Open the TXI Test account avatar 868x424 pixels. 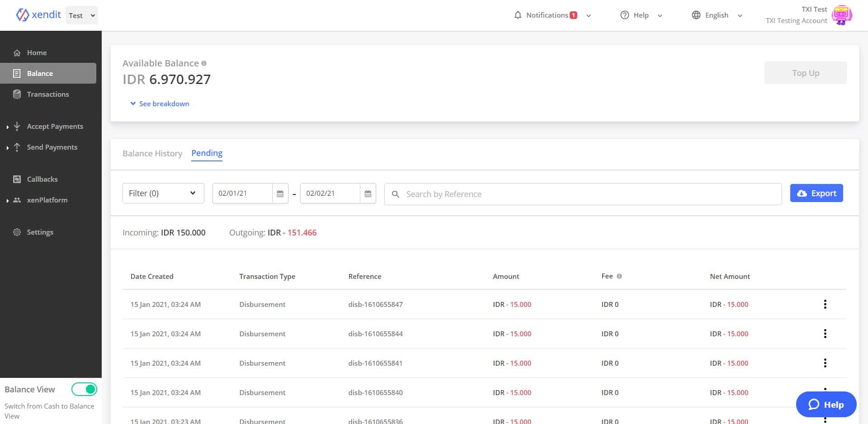pos(841,15)
